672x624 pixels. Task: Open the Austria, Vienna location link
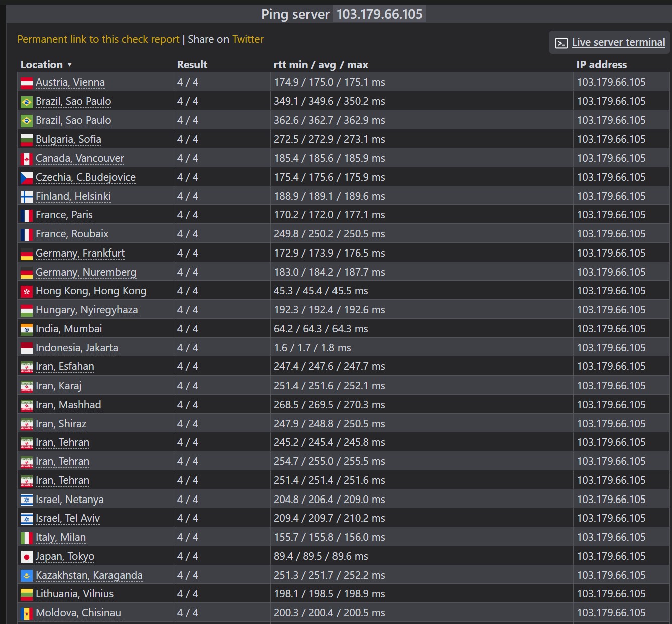70,82
